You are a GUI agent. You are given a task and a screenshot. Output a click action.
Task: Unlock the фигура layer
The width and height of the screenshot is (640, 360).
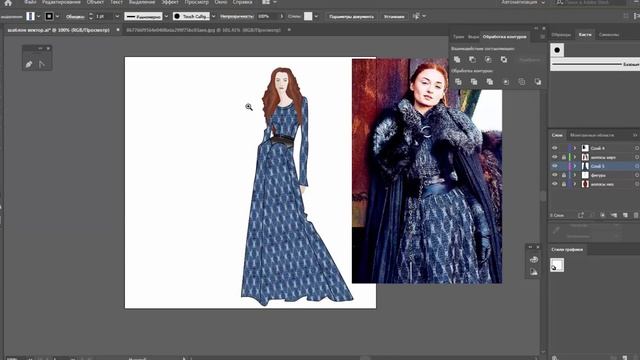[564, 175]
